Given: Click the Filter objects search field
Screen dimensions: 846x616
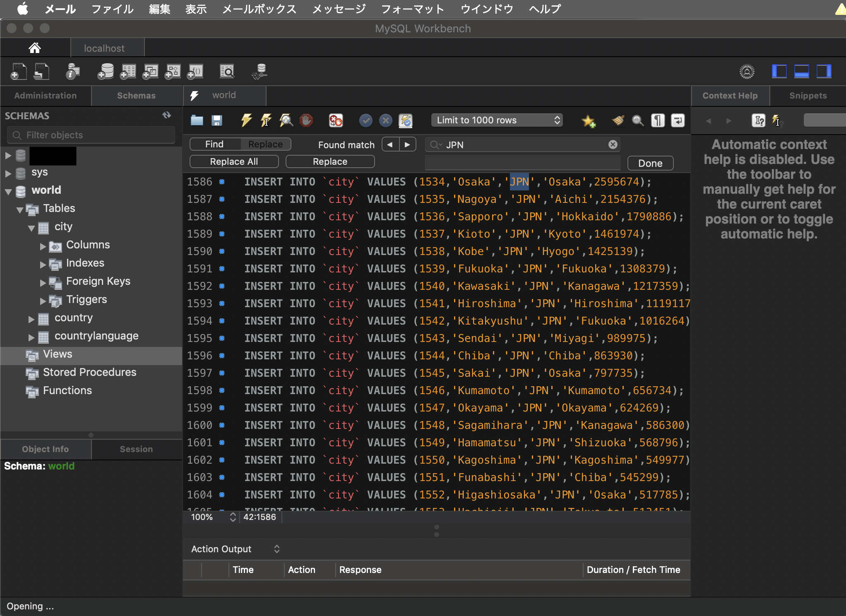Looking at the screenshot, I should coord(91,135).
